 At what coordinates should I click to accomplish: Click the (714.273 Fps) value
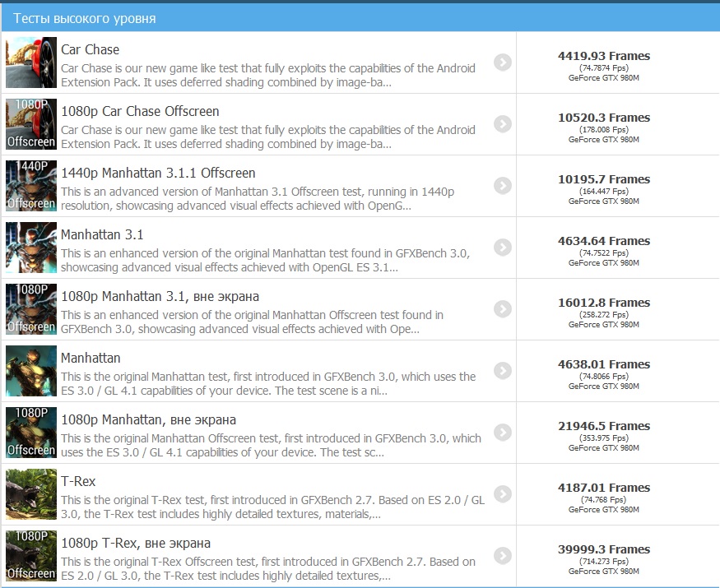(x=604, y=562)
